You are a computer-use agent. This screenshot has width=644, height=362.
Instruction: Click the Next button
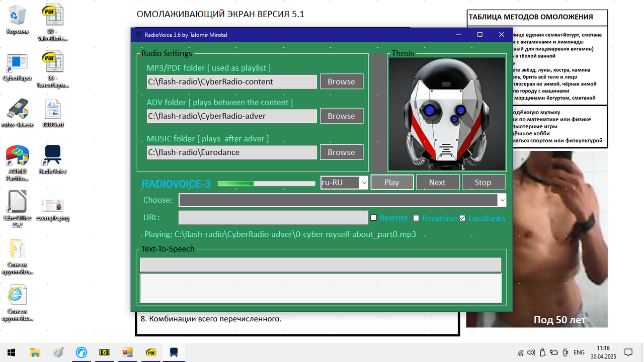point(437,183)
